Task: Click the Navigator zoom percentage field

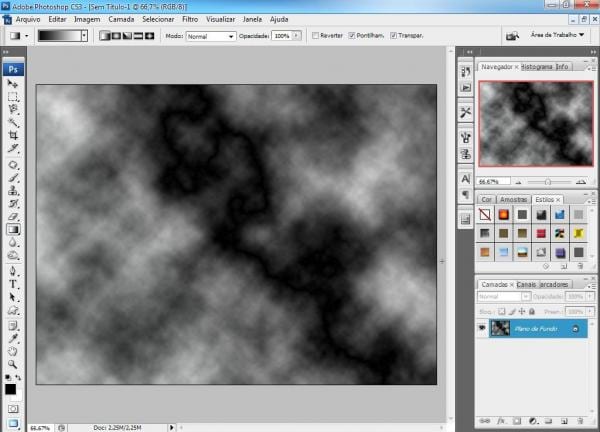Action: pos(494,182)
